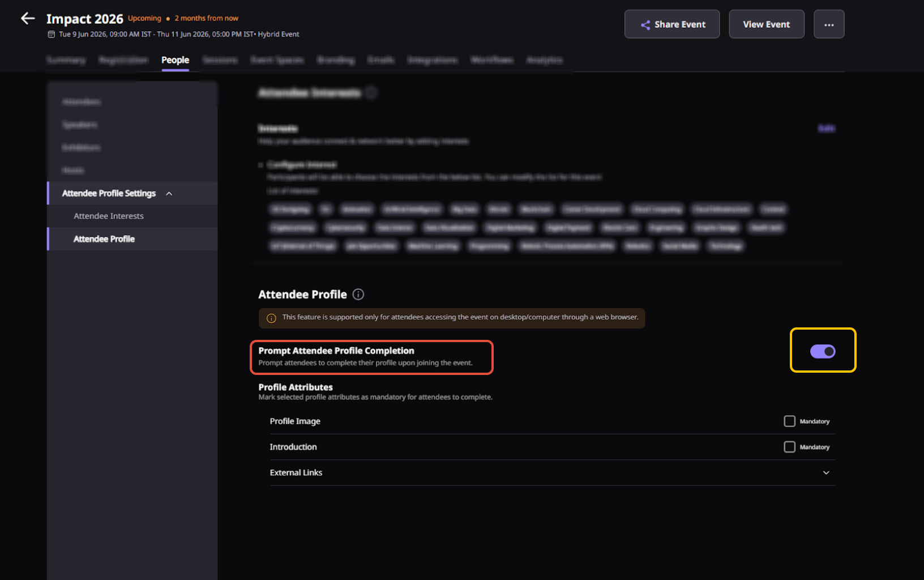924x580 pixels.
Task: Click the info icon beside Attendee Profile heading
Action: click(358, 295)
